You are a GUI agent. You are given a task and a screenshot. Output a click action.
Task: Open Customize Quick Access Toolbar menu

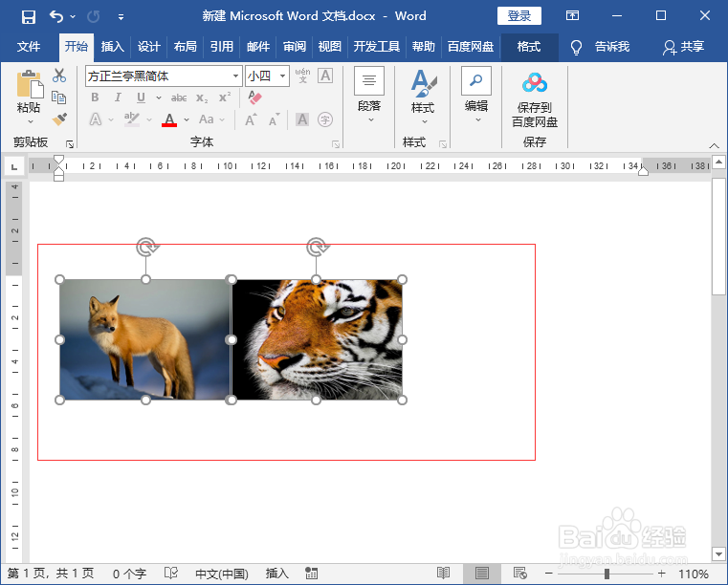coord(121,17)
